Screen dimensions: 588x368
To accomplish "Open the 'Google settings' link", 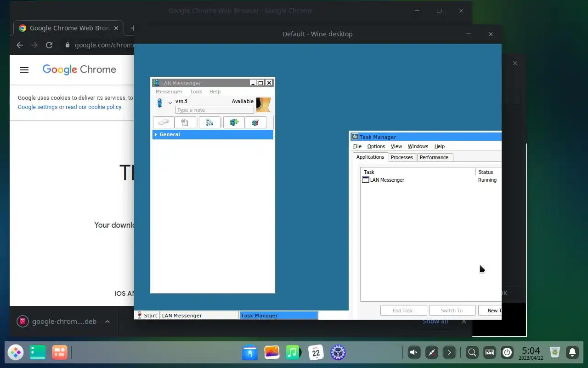I will click(x=38, y=107).
